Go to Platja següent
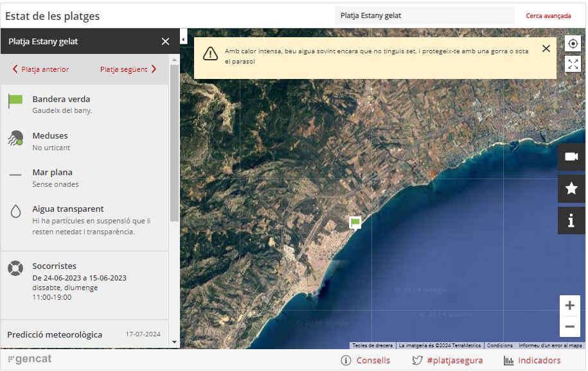Image resolution: width=588 pixels, height=371 pixels. click(129, 69)
